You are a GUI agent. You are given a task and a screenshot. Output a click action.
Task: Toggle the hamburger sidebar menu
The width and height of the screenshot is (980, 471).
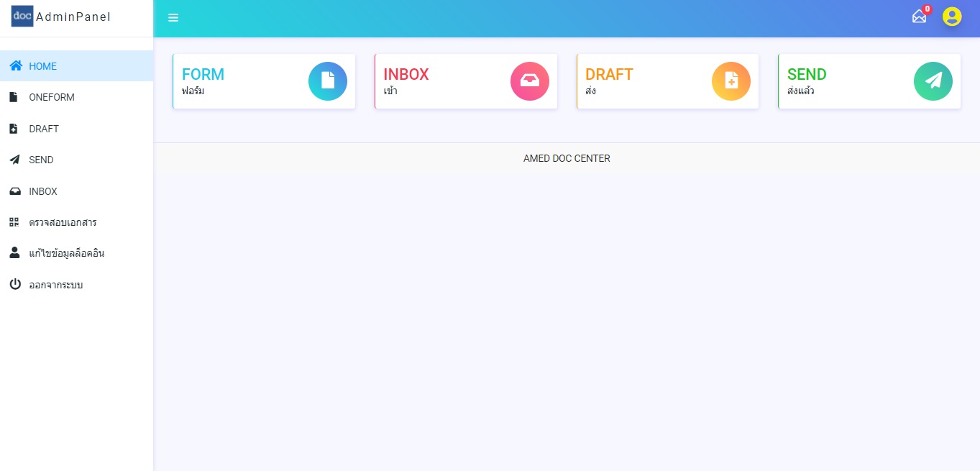point(173,18)
